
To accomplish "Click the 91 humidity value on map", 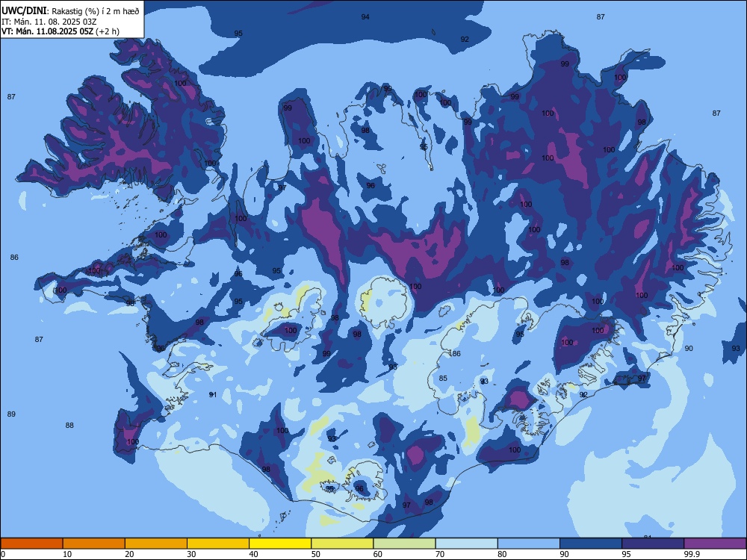I will point(213,394).
